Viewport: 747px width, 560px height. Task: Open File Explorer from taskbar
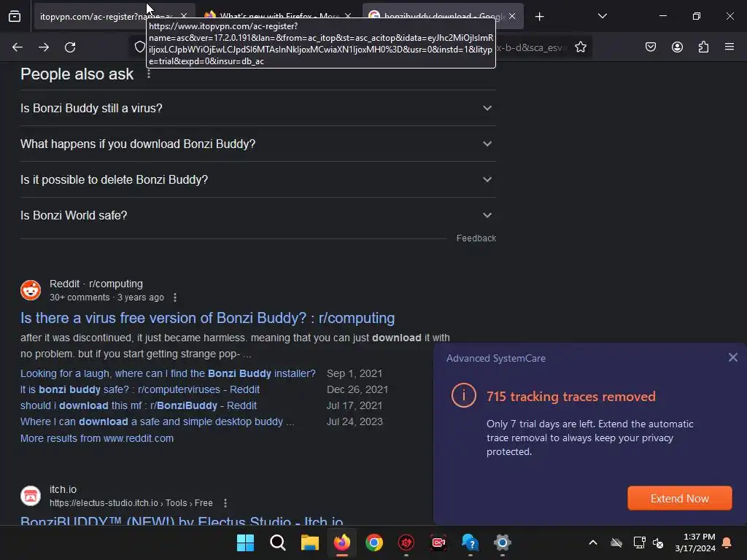click(309, 542)
